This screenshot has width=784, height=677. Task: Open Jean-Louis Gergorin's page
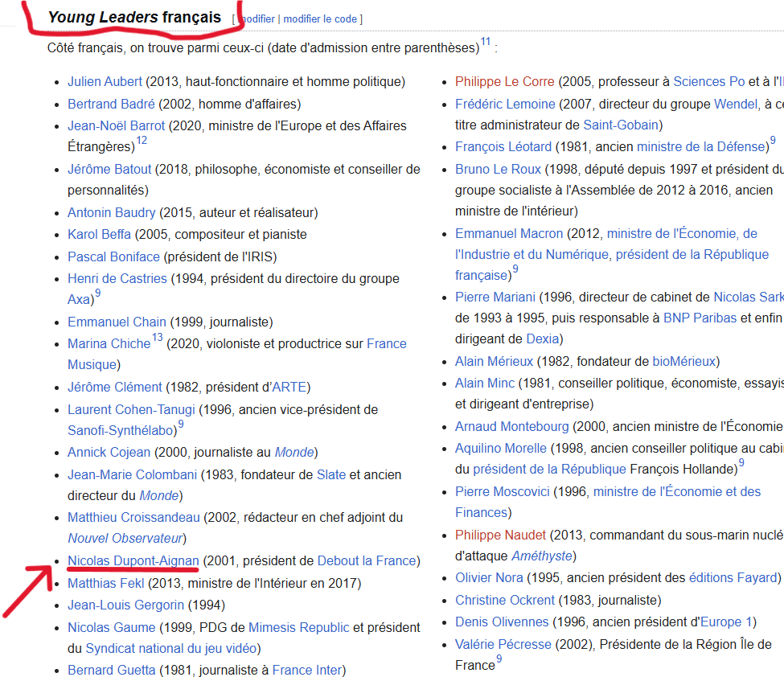(125, 605)
